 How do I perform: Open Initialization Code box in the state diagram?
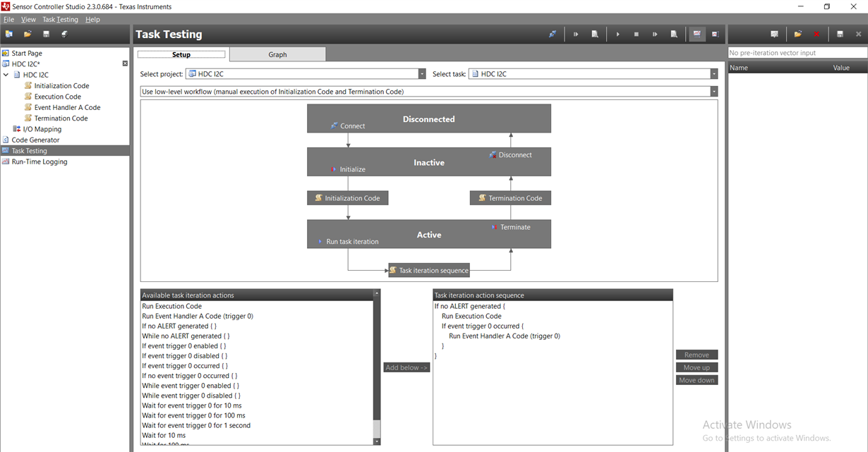coord(348,198)
